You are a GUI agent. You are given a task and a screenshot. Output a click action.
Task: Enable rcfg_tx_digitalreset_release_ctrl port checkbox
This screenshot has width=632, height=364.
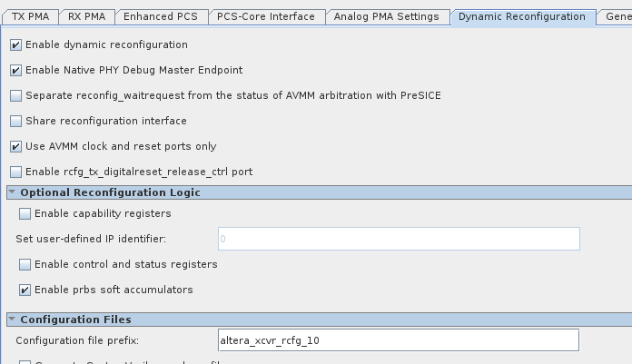pyautogui.click(x=16, y=172)
